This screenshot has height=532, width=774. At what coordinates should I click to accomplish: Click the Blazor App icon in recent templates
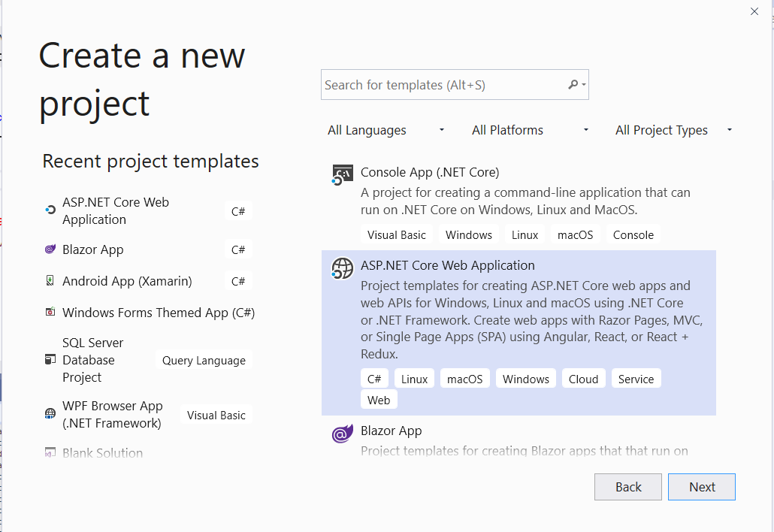click(x=50, y=249)
